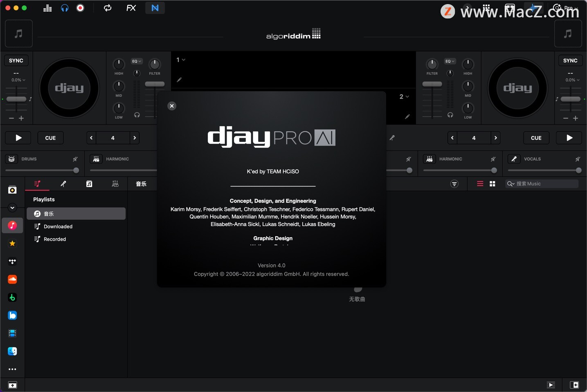Toggle headphone pre-cueing icon in top toolbar

tap(65, 8)
